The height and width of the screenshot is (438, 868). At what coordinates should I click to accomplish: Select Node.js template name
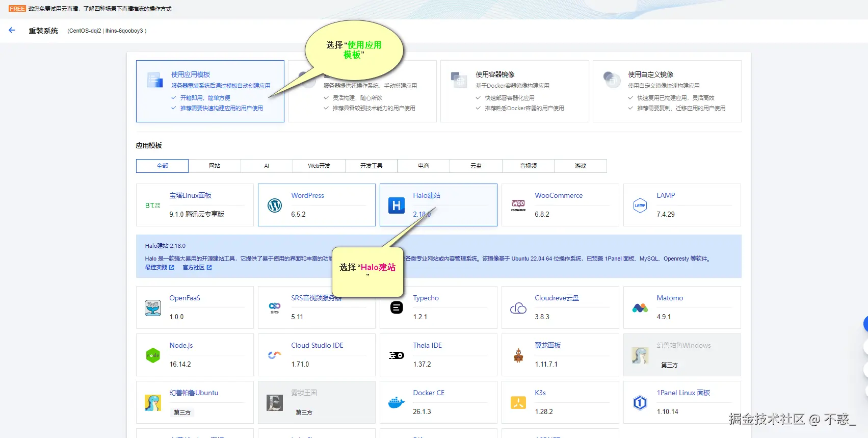click(x=181, y=345)
